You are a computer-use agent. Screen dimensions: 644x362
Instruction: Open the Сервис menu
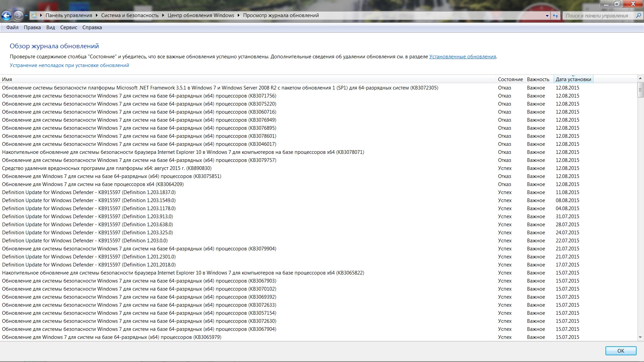(x=69, y=27)
